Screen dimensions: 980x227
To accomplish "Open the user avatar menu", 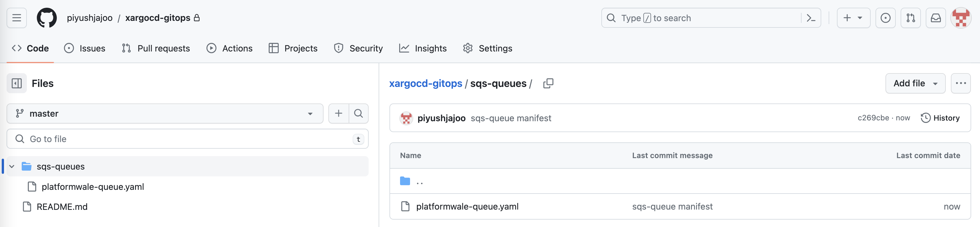I will pyautogui.click(x=961, y=18).
